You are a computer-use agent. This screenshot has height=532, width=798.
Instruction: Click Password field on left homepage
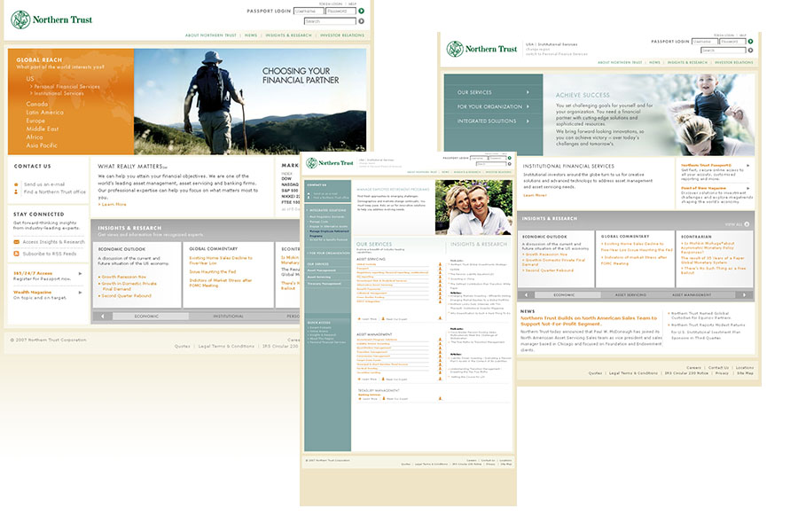340,11
